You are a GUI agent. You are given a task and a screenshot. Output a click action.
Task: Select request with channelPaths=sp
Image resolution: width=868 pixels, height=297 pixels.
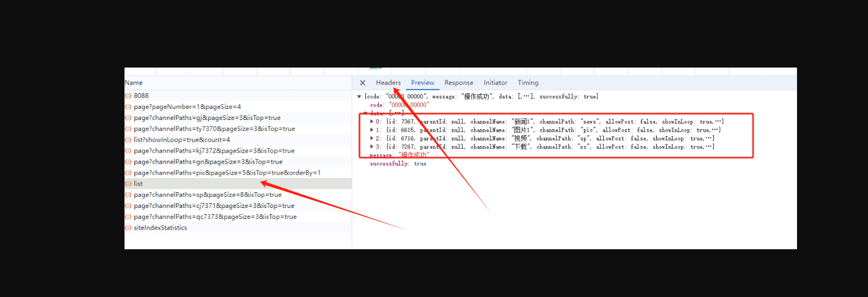click(238, 195)
